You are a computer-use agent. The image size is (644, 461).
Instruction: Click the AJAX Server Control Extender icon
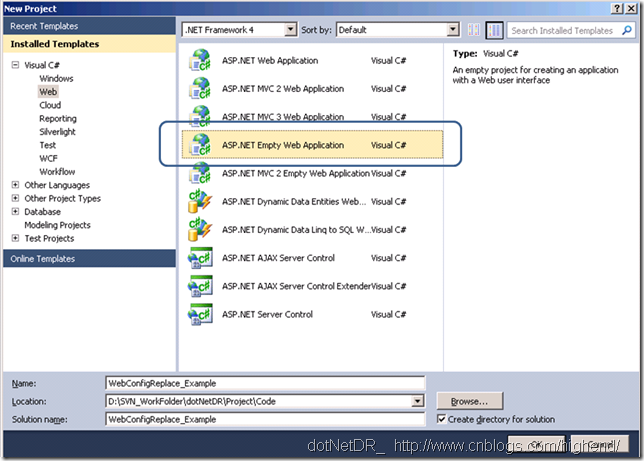[200, 286]
